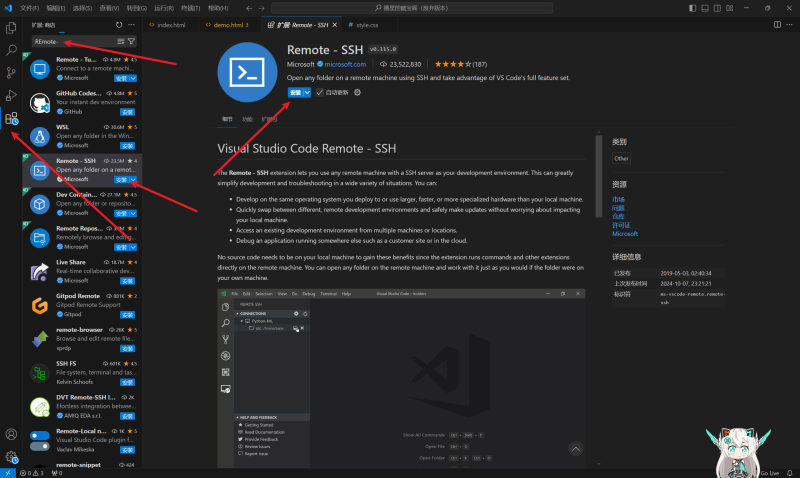This screenshot has height=478, width=800.
Task: Click the filter extensions funnel icon
Action: point(131,42)
